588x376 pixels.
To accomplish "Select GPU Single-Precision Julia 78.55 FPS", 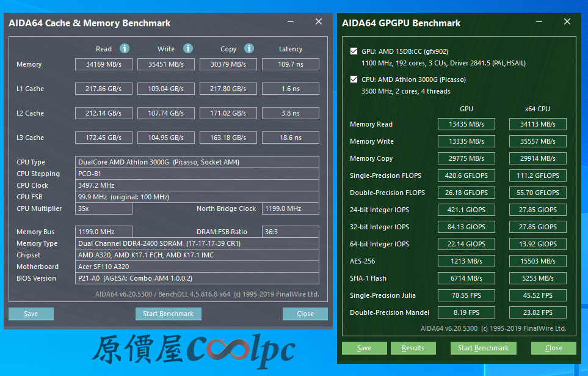I will (x=466, y=295).
